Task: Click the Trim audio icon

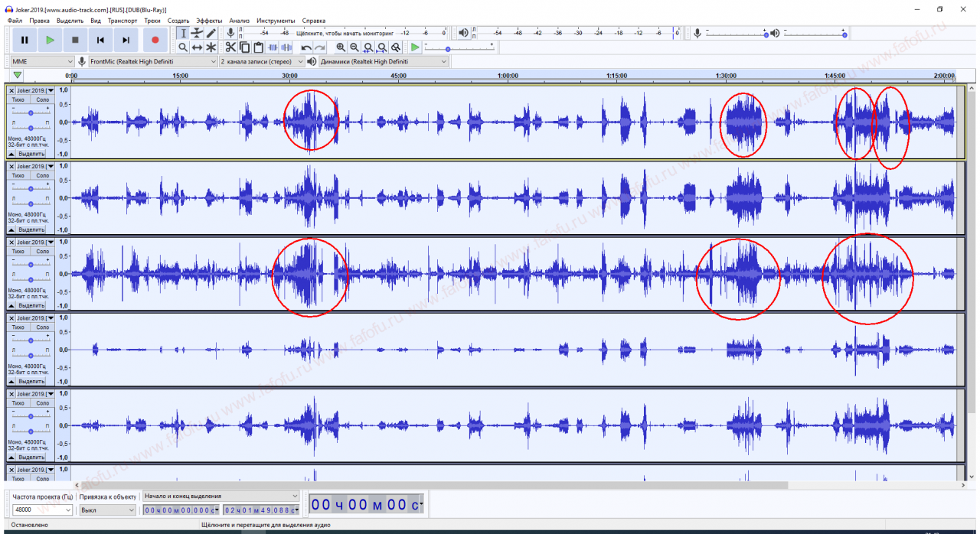Action: 272,47
